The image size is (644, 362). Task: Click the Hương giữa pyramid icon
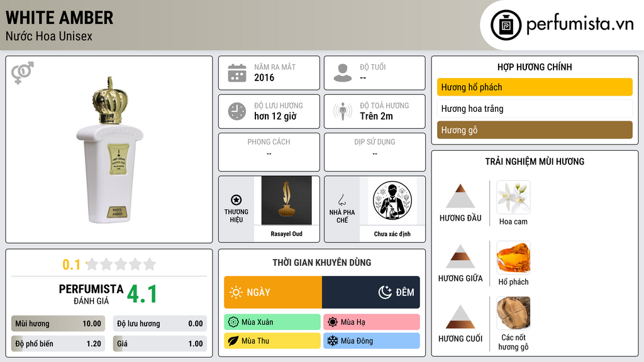(x=460, y=256)
